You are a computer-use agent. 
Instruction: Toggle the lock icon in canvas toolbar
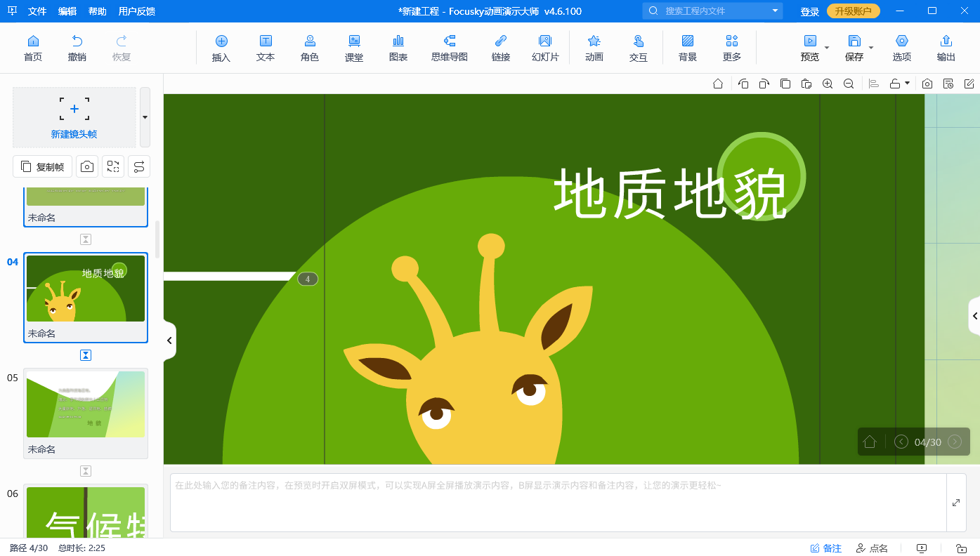[895, 84]
